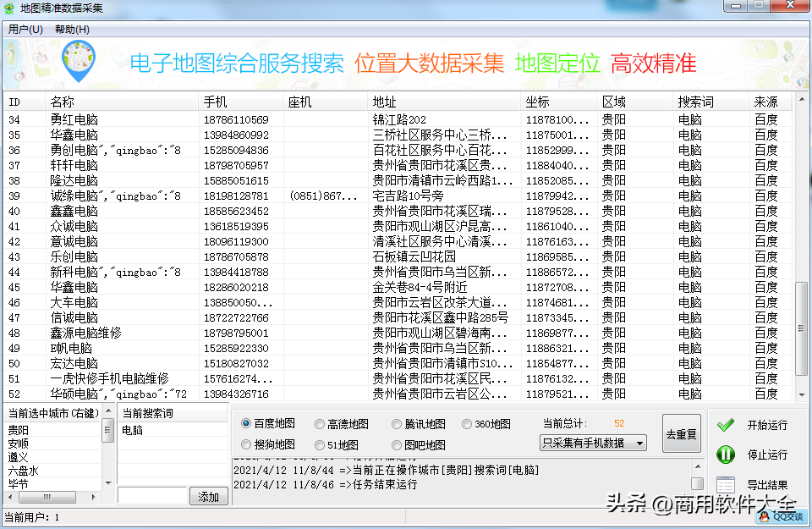This screenshot has height=529, width=812.
Task: Click the application icon in the title bar
Action: pos(8,8)
